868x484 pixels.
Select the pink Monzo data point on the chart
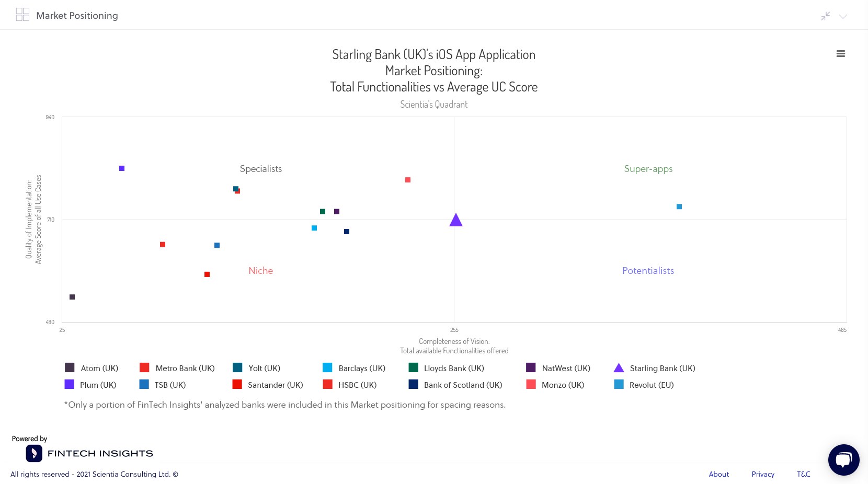[408, 180]
